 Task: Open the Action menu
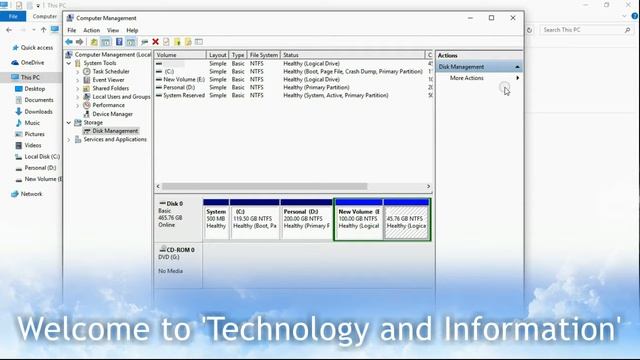point(91,30)
